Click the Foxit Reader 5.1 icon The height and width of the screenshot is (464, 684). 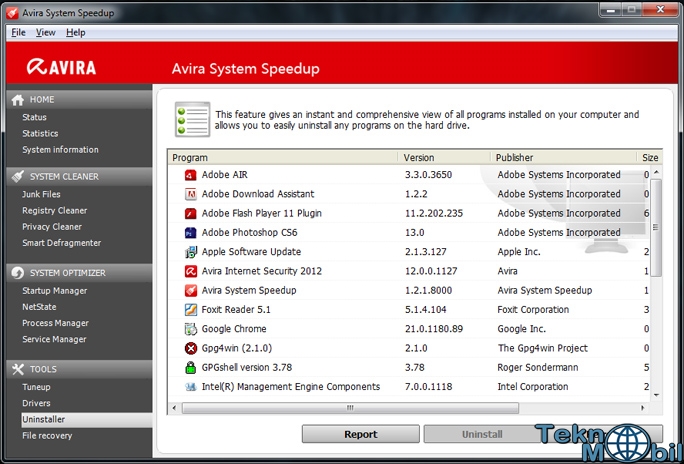pyautogui.click(x=191, y=310)
